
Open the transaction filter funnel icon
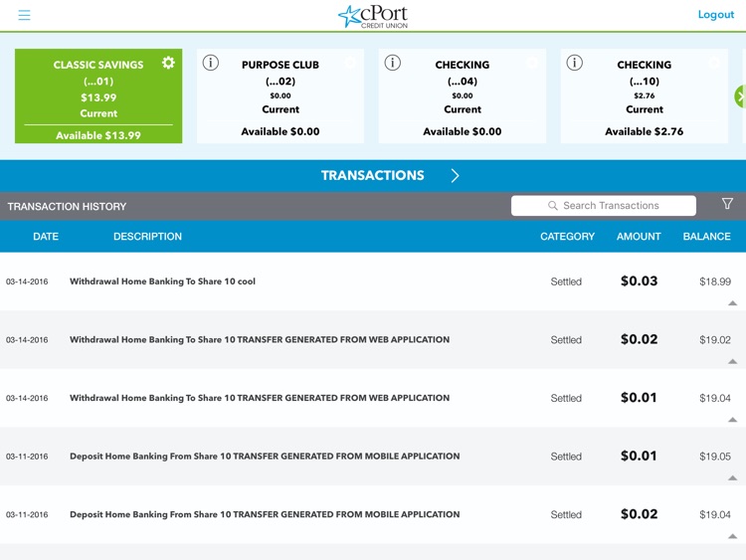pos(727,204)
